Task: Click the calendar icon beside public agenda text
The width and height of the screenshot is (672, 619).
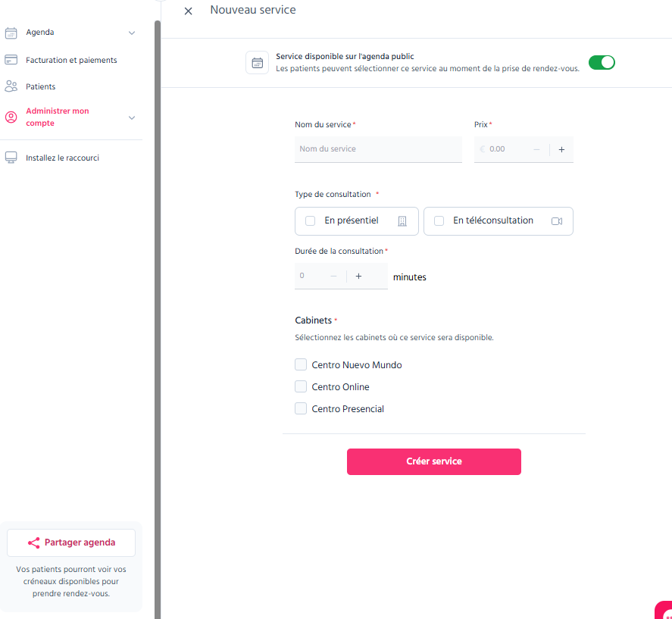Action: pos(257,63)
